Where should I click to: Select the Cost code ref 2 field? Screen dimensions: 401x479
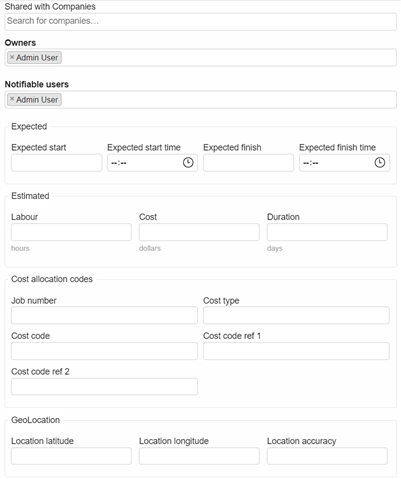(104, 387)
